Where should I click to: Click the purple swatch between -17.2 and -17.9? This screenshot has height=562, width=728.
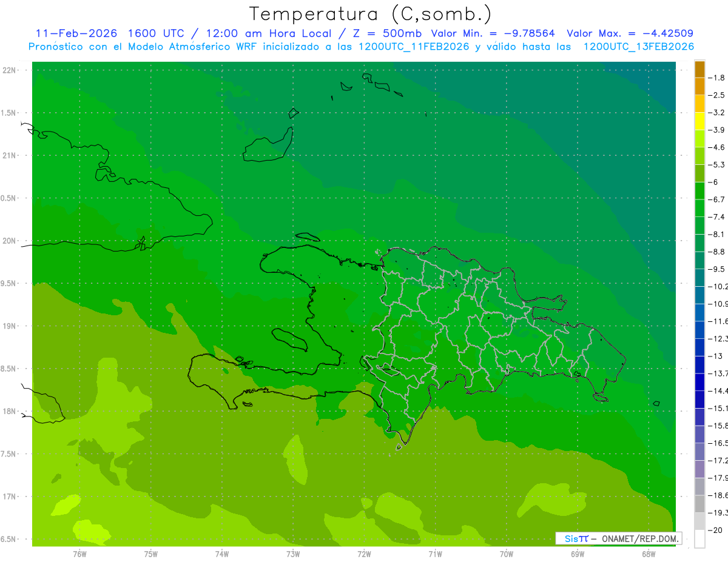(699, 469)
